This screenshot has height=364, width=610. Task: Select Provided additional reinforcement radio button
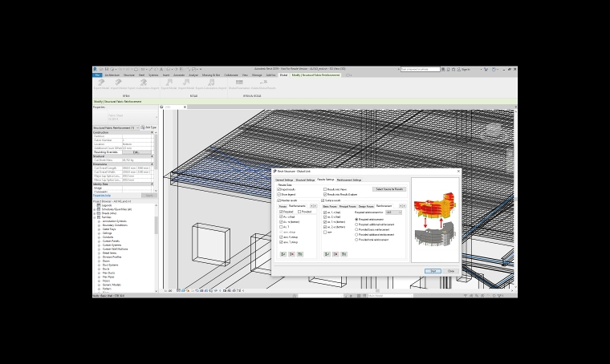point(356,235)
